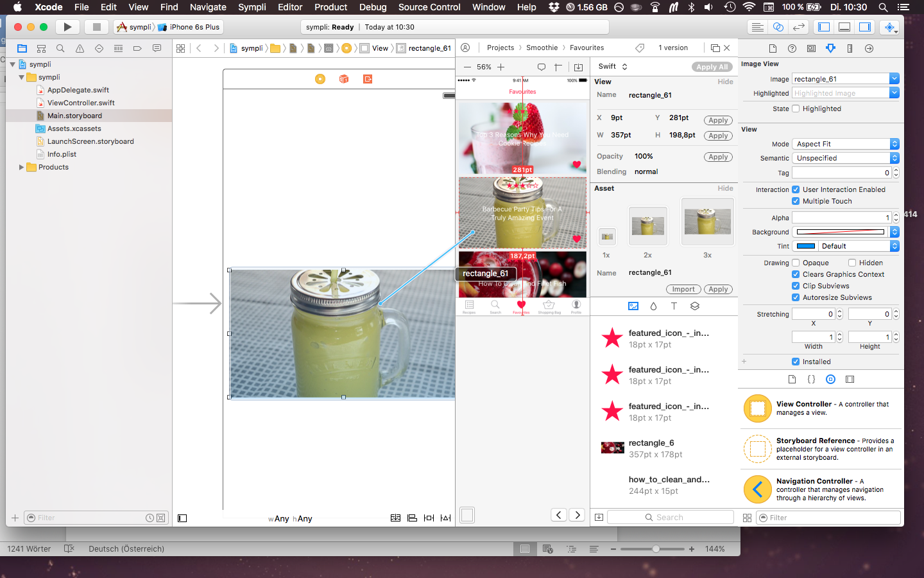Open the Navigate menu
This screenshot has height=578, width=924.
[208, 7]
